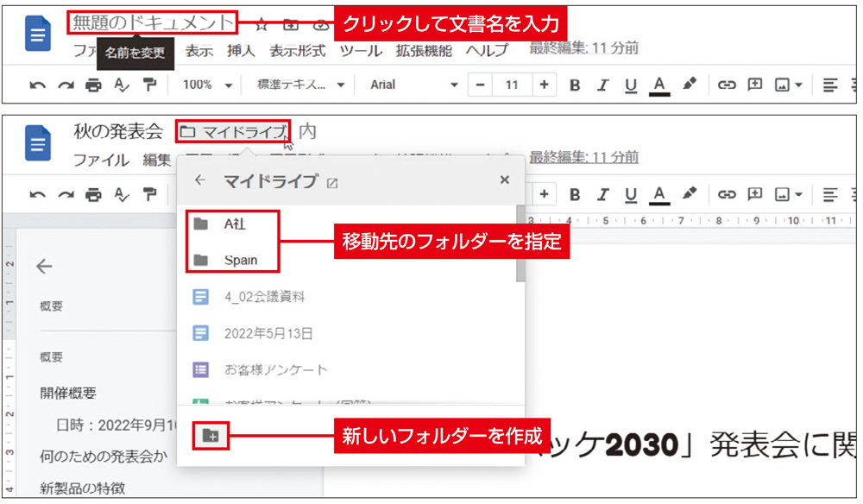Screen dimensions: 863x504
Task: Open the 拡張機能 menu
Action: (422, 51)
